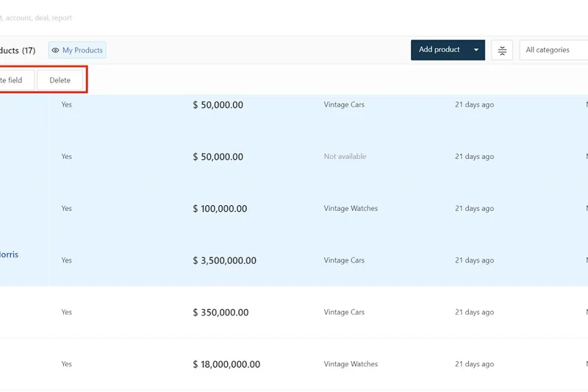
Task: Click the $ 350,000.00 price cell
Action: coord(220,313)
